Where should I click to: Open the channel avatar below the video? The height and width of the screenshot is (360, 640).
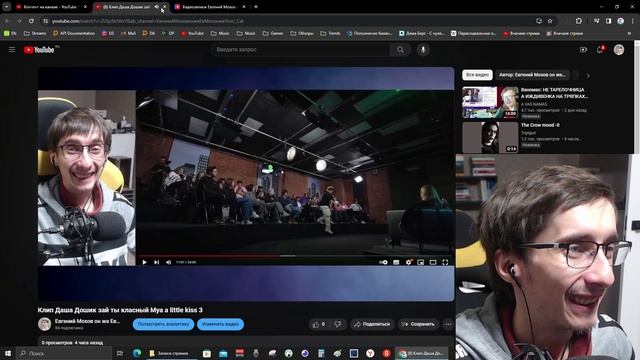(x=44, y=324)
